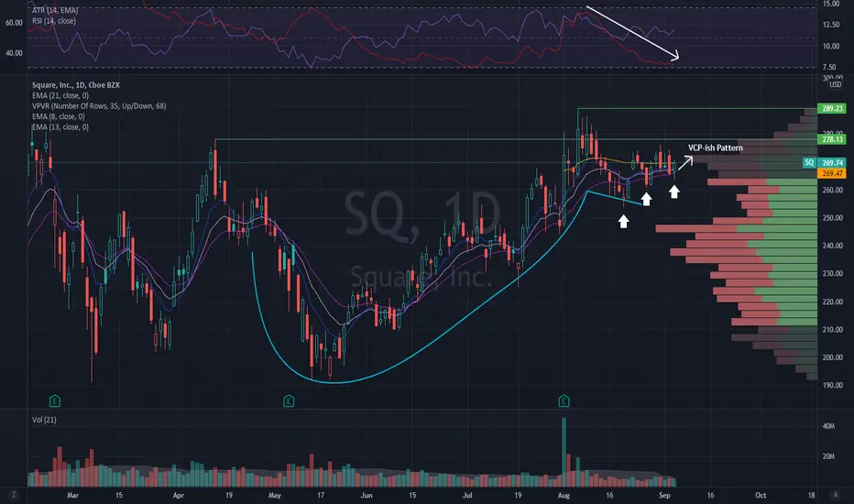Click the earnings E marker near May
This screenshot has height=504, width=854.
[x=289, y=401]
